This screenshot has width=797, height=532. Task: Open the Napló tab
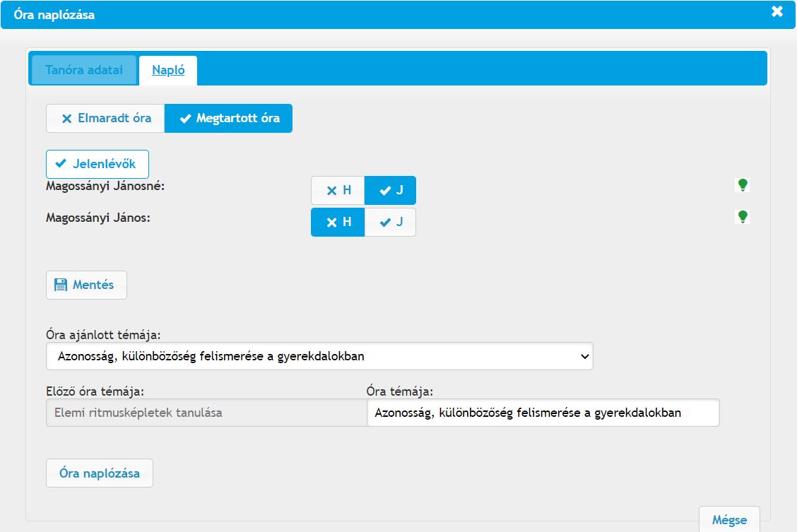(x=168, y=71)
